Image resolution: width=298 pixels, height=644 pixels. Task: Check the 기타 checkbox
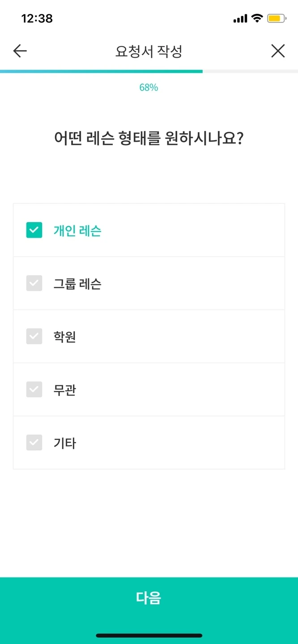(34, 442)
